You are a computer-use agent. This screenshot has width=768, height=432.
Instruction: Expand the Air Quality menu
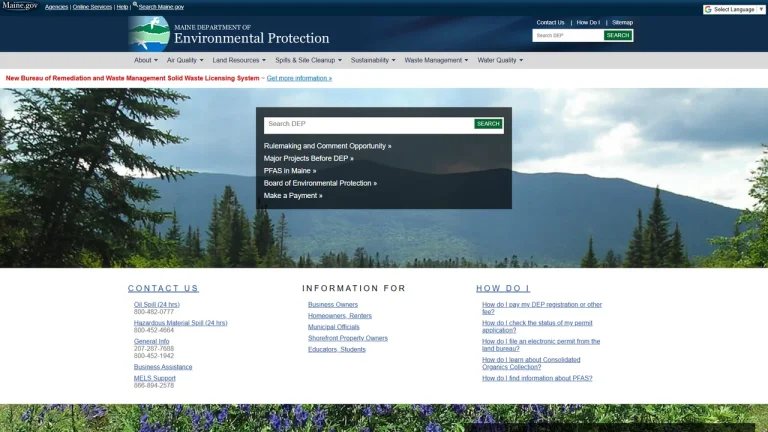click(x=185, y=60)
